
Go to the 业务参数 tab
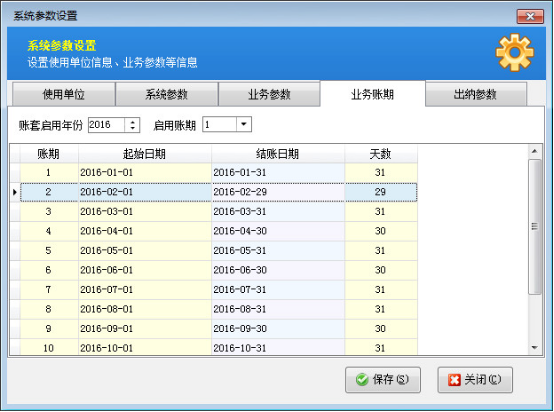pyautogui.click(x=269, y=94)
